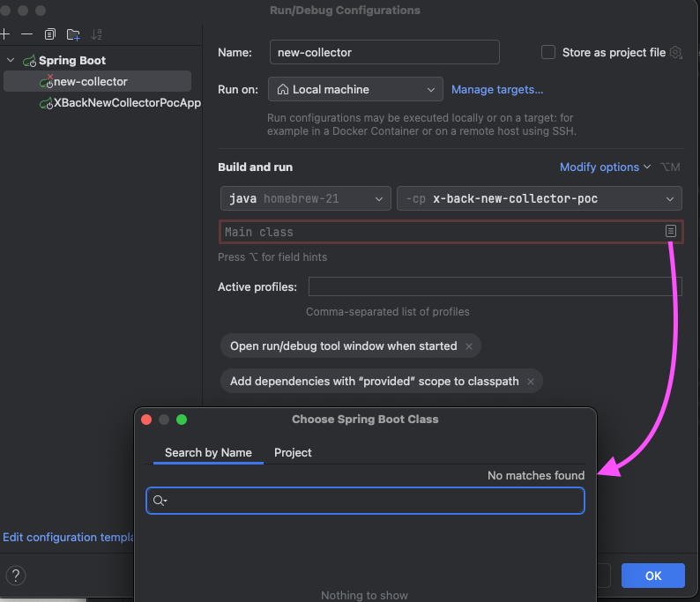Add a new run configuration
This screenshot has height=602, width=700.
point(4,34)
